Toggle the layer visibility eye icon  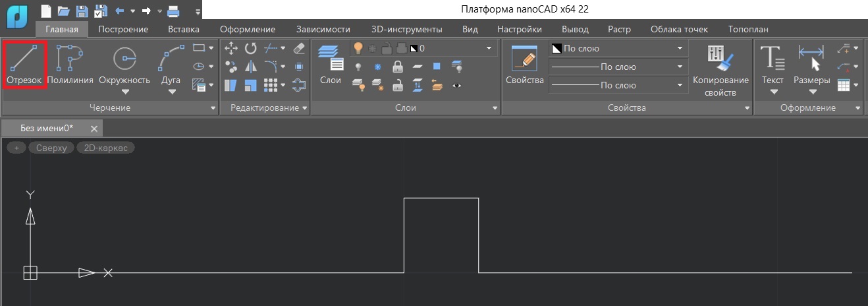click(457, 85)
